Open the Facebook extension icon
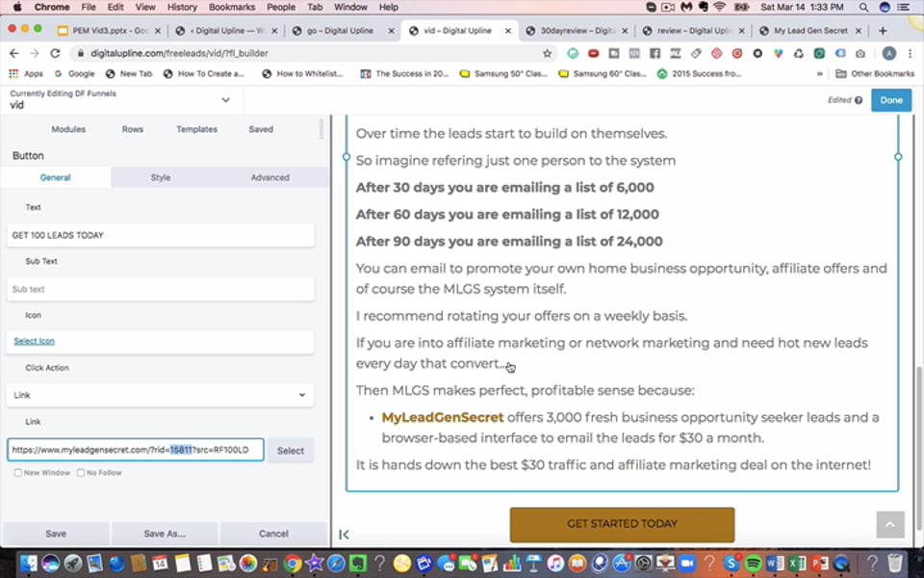The image size is (924, 578). (x=654, y=54)
